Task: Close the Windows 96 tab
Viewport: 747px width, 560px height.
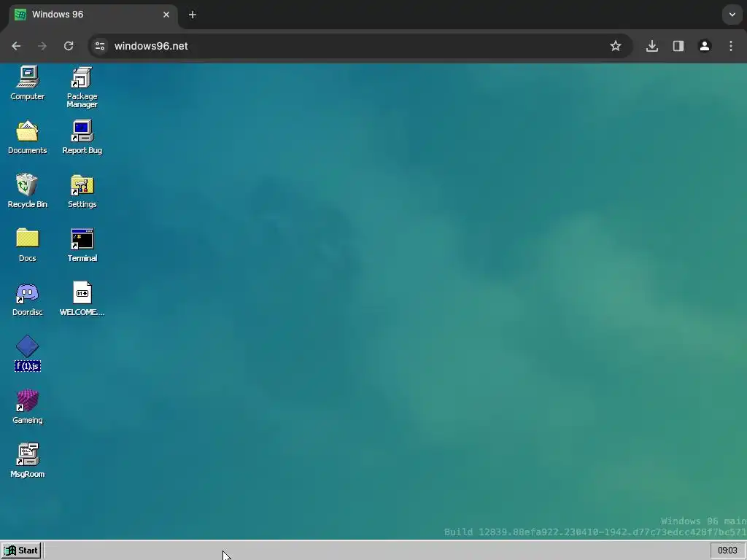Action: pos(166,15)
